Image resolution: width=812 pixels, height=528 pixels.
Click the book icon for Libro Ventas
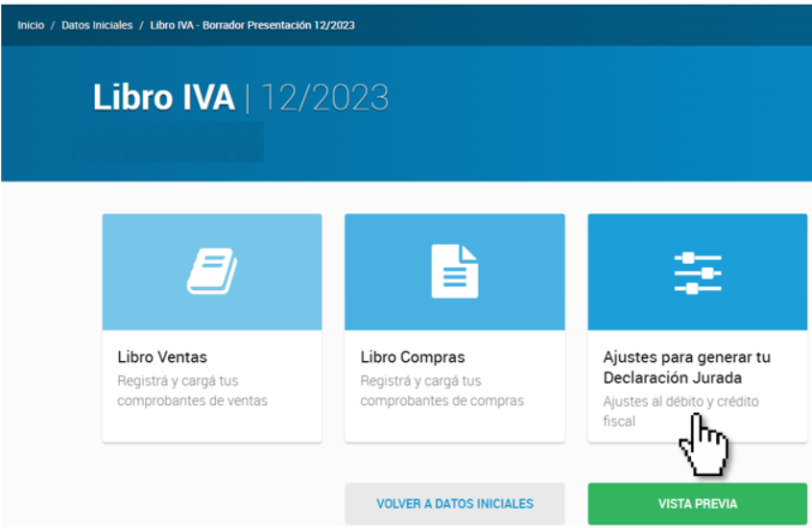(x=211, y=272)
